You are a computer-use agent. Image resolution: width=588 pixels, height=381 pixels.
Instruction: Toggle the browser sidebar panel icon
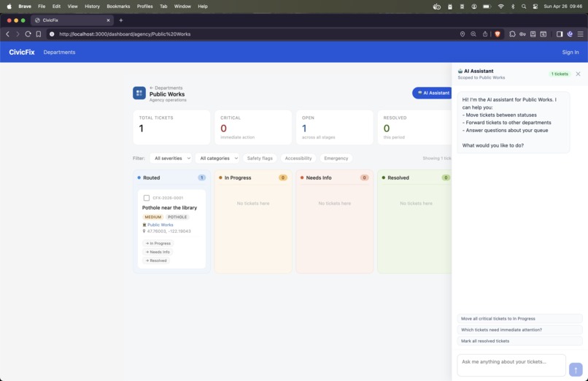tap(560, 34)
